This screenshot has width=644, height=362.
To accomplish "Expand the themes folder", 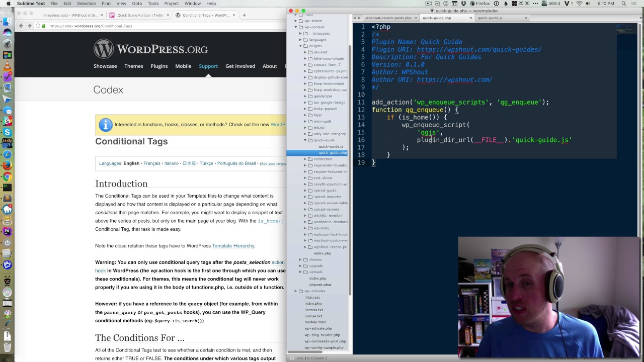I will point(300,259).
